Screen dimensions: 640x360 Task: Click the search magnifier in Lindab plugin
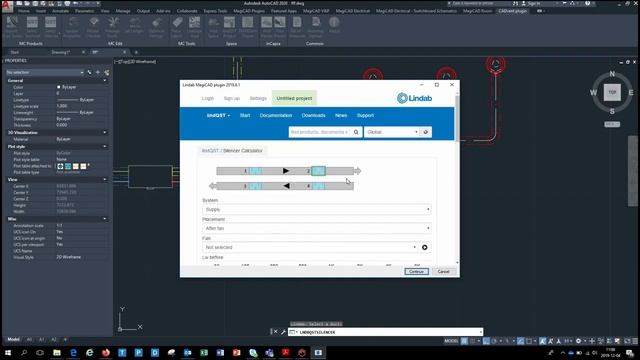pyautogui.click(x=356, y=132)
